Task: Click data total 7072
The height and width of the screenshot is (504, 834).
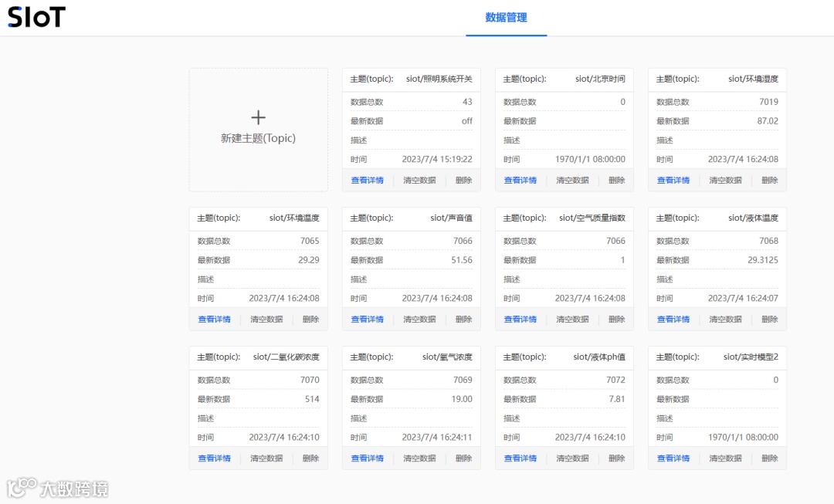Action: tap(616, 381)
